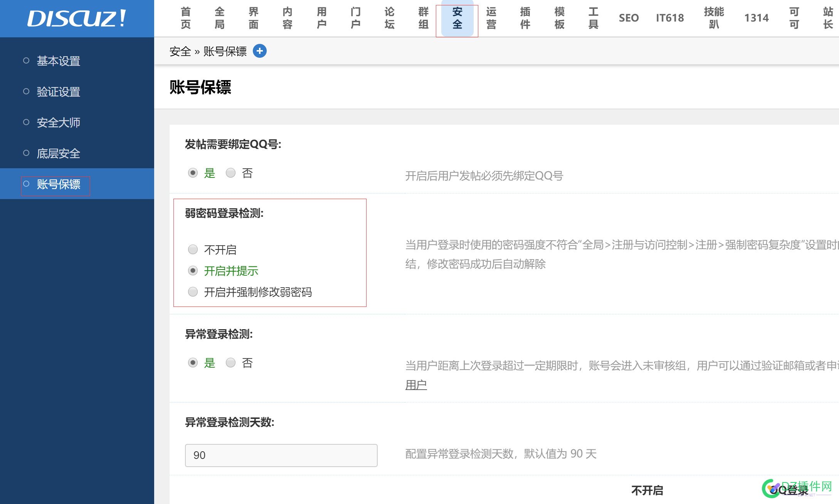Image resolution: width=839 pixels, height=504 pixels.
Task: Select 是 for 发帖需要绑定QQ号
Action: pos(193,173)
